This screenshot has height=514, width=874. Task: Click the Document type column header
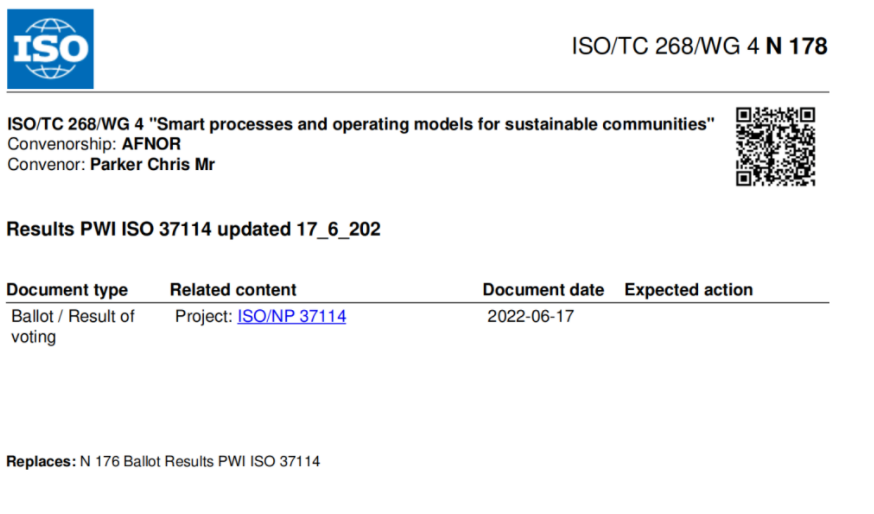(x=67, y=290)
